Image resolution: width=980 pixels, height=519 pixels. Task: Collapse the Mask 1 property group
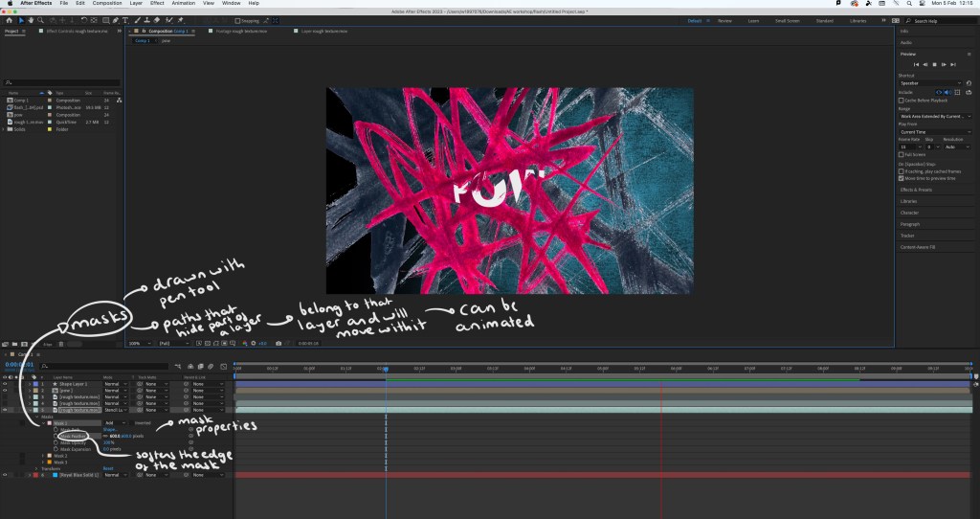click(44, 422)
